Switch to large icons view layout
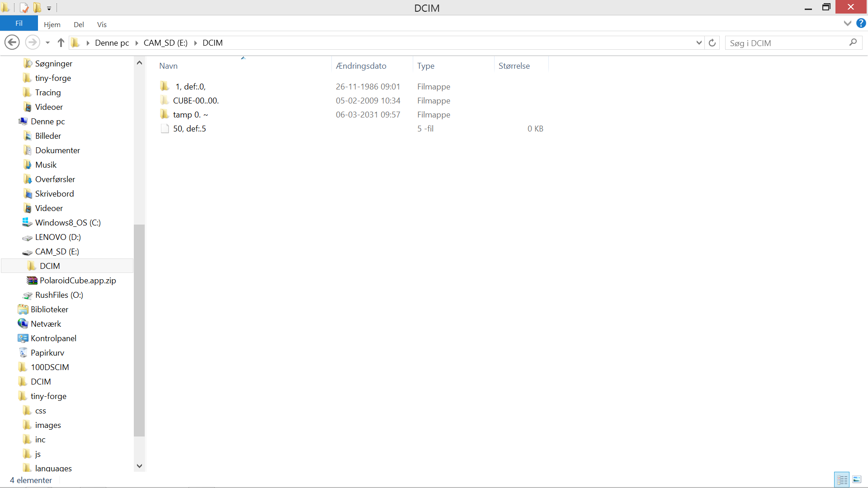The height and width of the screenshot is (488, 868). pos(857,479)
